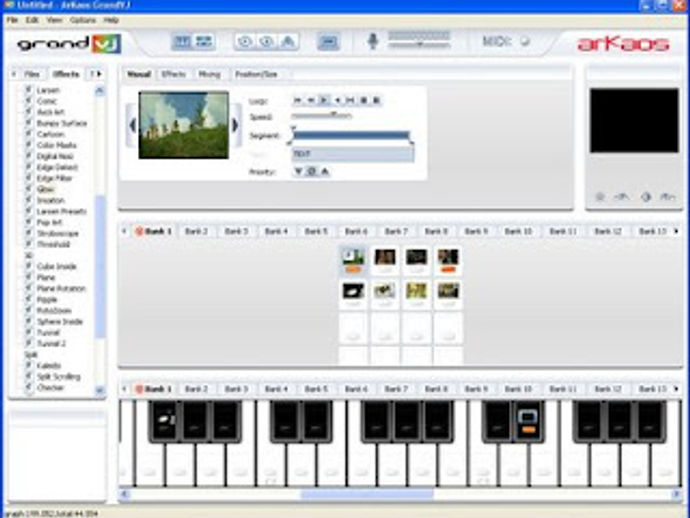690x518 pixels.
Task: Select the 'Color Masks' effect
Action: click(x=56, y=145)
